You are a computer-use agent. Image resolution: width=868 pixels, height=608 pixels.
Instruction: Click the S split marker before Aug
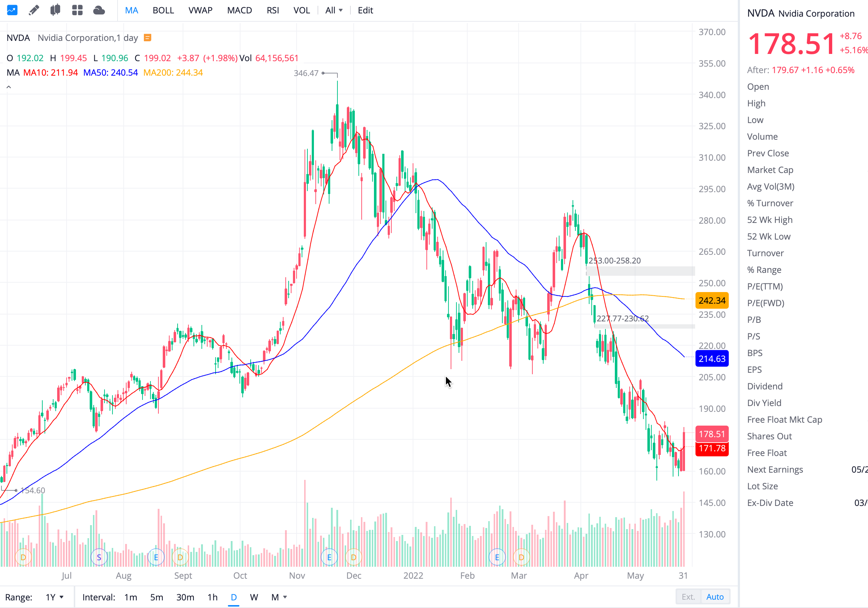pyautogui.click(x=99, y=557)
